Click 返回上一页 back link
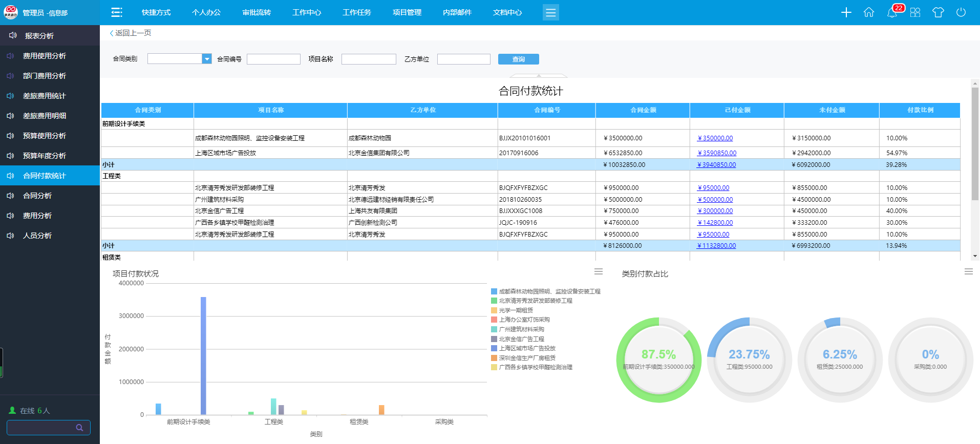This screenshot has width=980, height=444. (x=131, y=33)
